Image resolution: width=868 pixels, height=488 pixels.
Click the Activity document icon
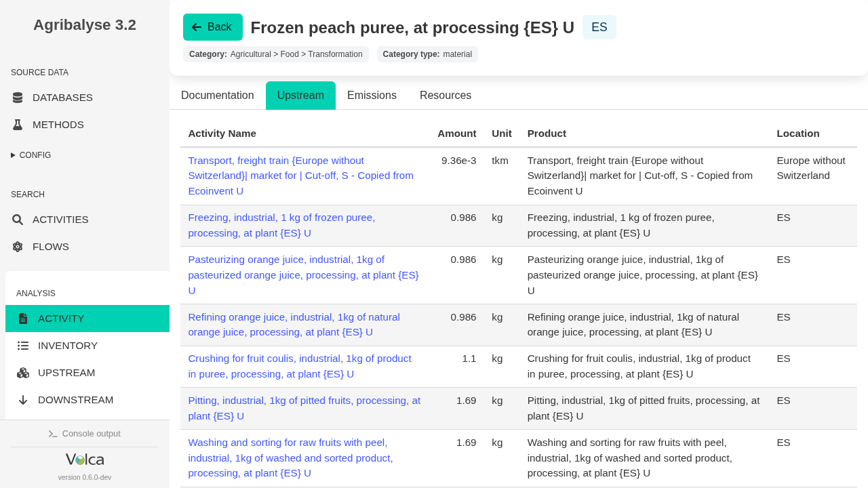pos(23,319)
